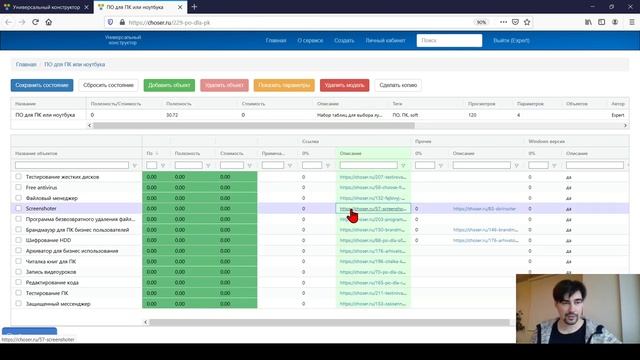640x360 pixels.
Task: Open the Firefox account icon
Action: tap(615, 22)
